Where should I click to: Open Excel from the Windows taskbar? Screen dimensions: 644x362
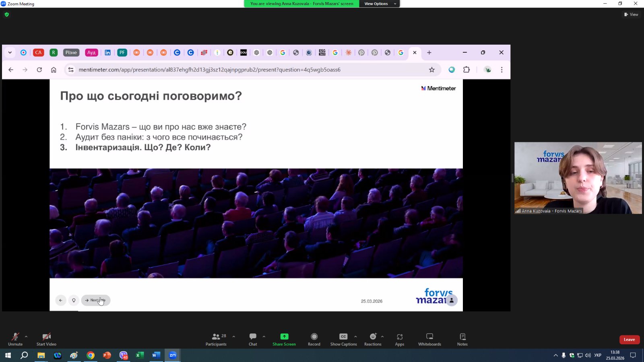(140, 355)
